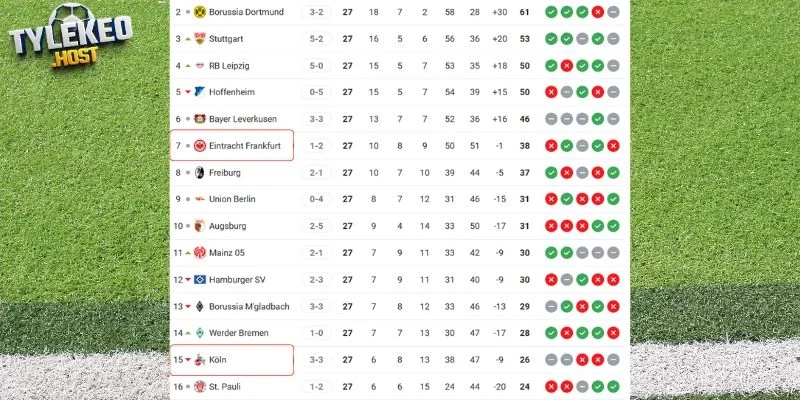800x400 pixels.
Task: Click the Union Berlin team name
Action: [x=233, y=199]
